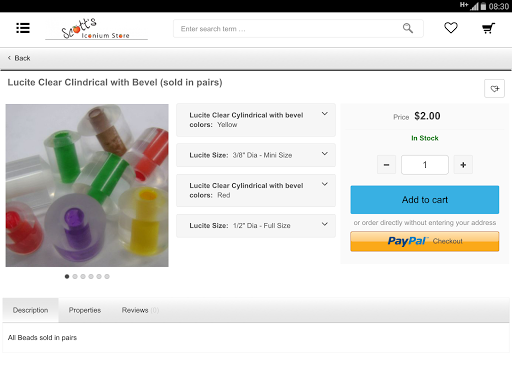
Task: Switch to the Reviews tab
Action: [140, 310]
